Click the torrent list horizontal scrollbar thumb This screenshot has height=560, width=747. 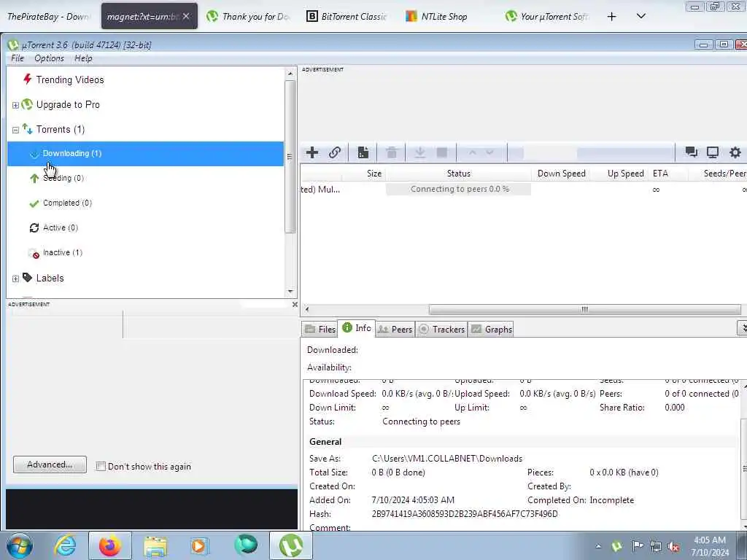pyautogui.click(x=584, y=309)
